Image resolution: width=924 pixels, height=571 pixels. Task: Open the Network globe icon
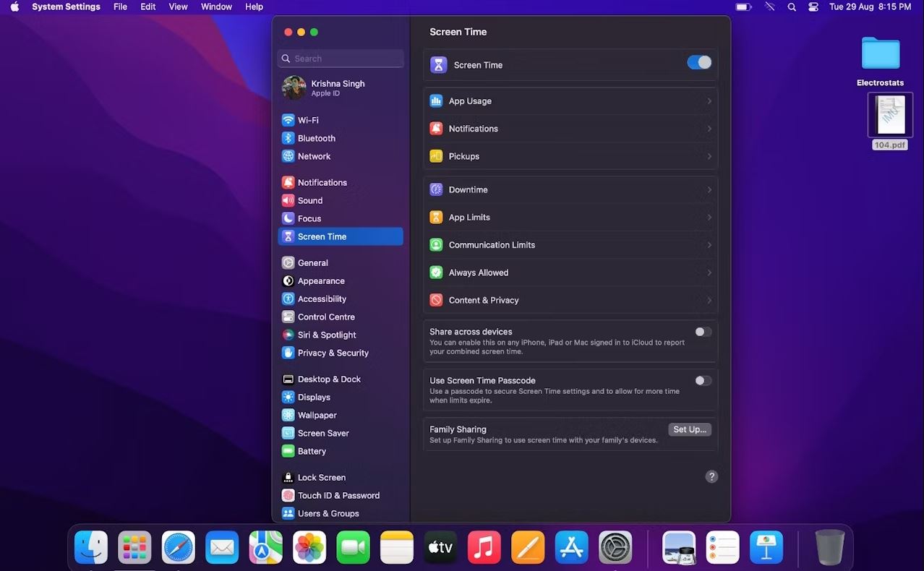(288, 156)
